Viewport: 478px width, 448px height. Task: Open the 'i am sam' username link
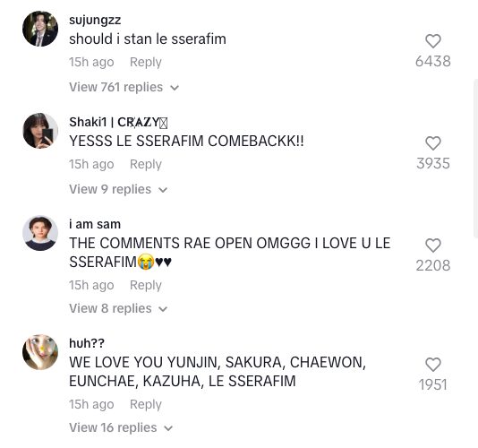95,224
